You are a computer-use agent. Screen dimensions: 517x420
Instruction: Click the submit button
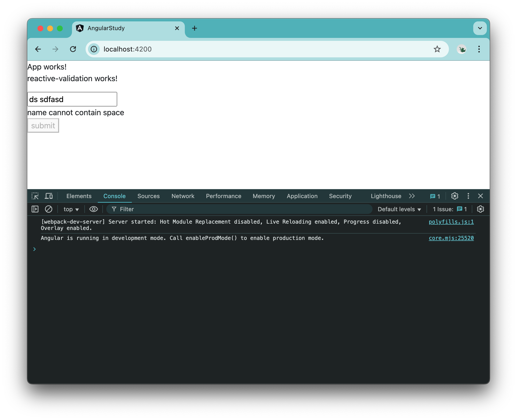point(43,125)
